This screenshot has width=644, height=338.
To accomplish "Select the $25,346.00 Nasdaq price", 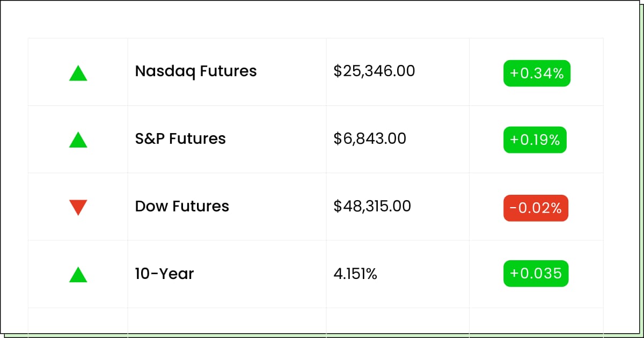I will click(x=374, y=71).
